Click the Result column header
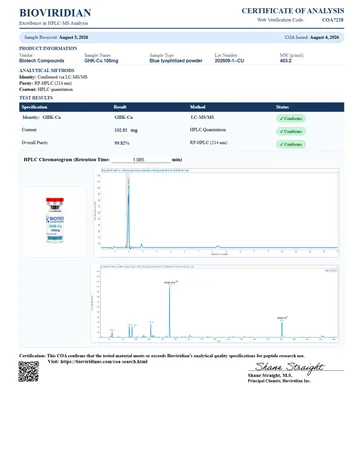The image size is (360, 466). click(120, 107)
